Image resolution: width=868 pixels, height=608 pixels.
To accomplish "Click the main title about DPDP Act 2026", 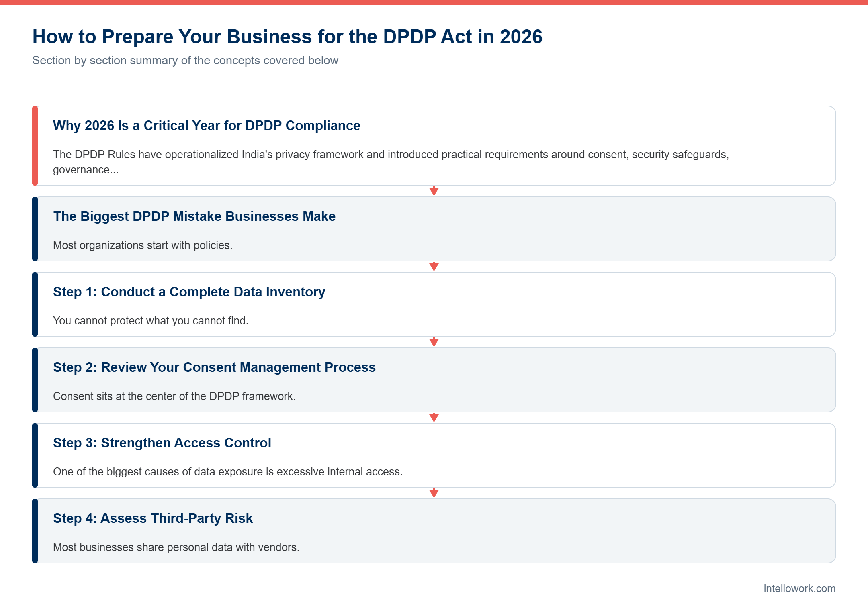I will [x=287, y=37].
